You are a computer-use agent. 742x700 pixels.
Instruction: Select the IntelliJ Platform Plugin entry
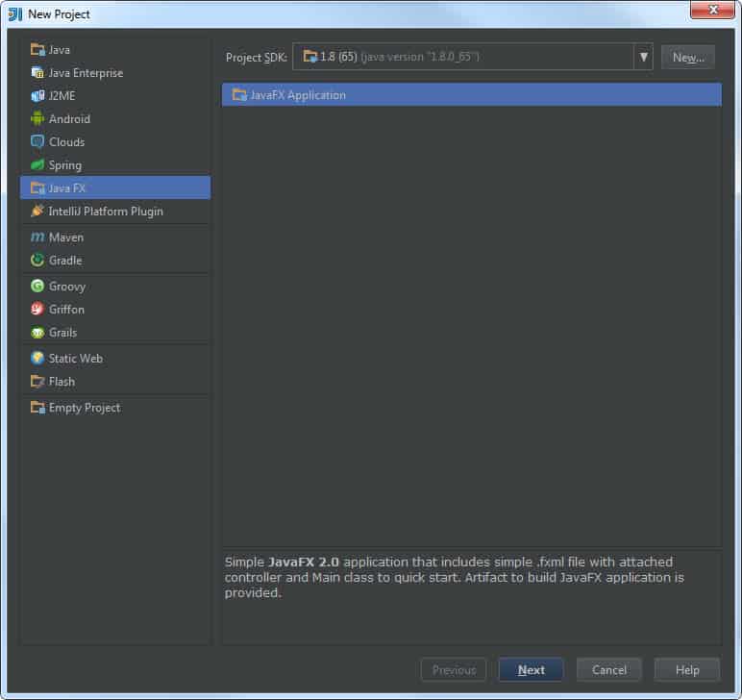pyautogui.click(x=115, y=212)
